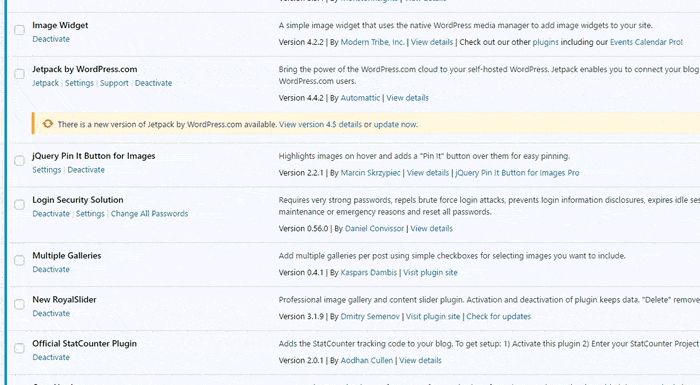View version 4.5 details for Jetpack
The height and width of the screenshot is (385, 700).
click(x=320, y=125)
